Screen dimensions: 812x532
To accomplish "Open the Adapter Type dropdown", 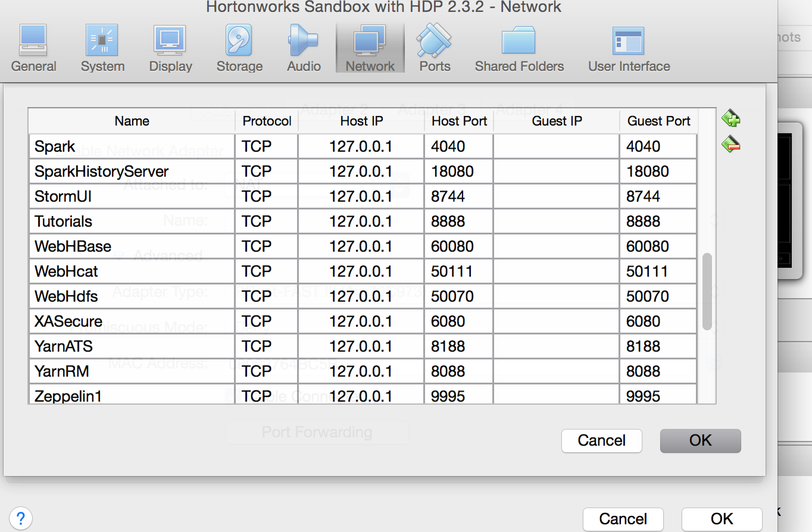I will click(x=333, y=296).
